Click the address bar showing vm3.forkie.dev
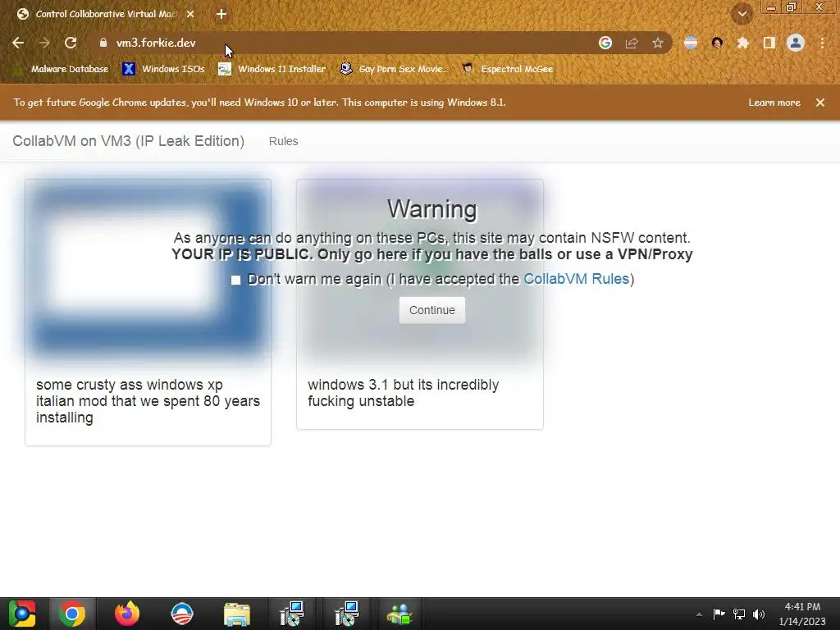 click(x=343, y=43)
